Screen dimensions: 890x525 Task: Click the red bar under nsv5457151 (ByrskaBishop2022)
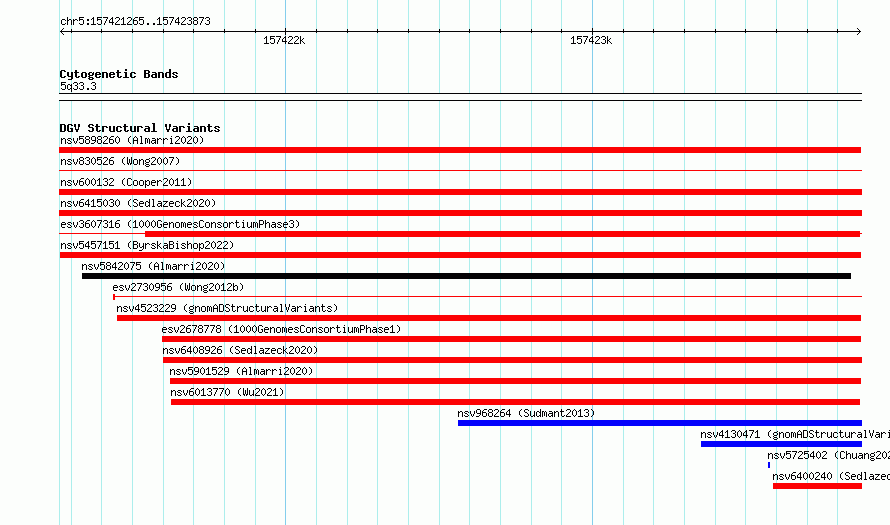460,255
